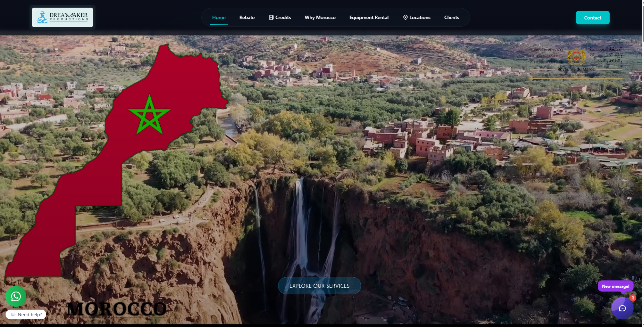Go to the Rebate page

click(247, 17)
